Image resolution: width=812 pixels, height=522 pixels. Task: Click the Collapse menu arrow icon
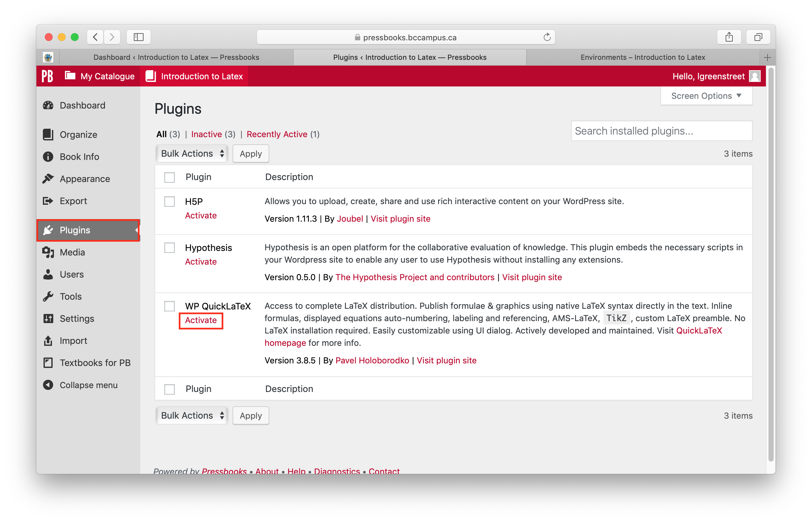click(48, 385)
